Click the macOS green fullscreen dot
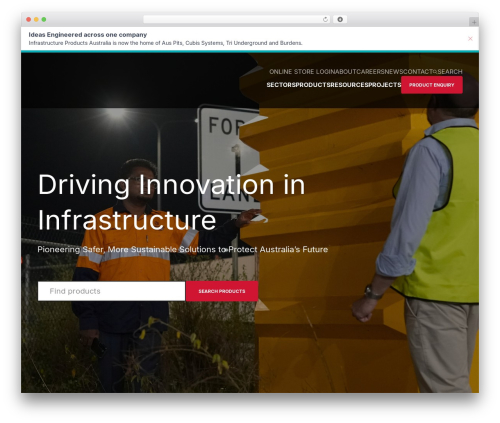 [44, 19]
